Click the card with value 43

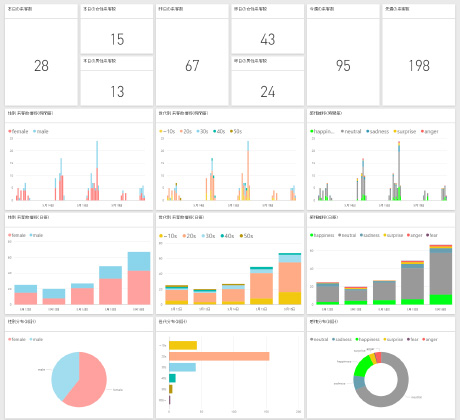coord(268,29)
